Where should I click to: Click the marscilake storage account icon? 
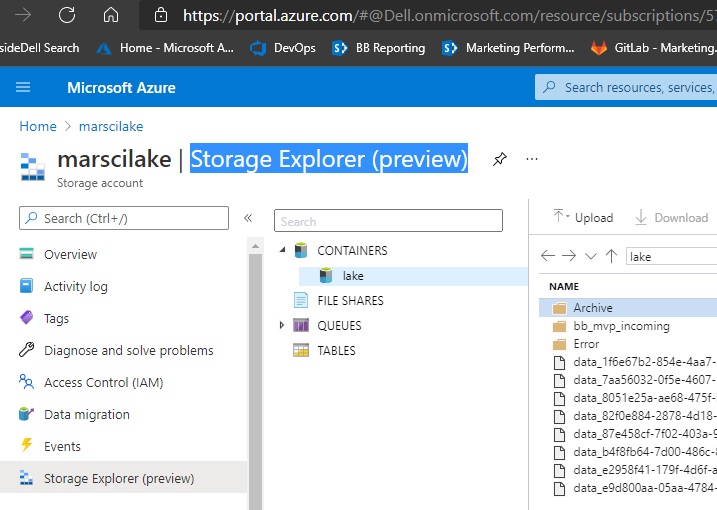click(x=33, y=167)
